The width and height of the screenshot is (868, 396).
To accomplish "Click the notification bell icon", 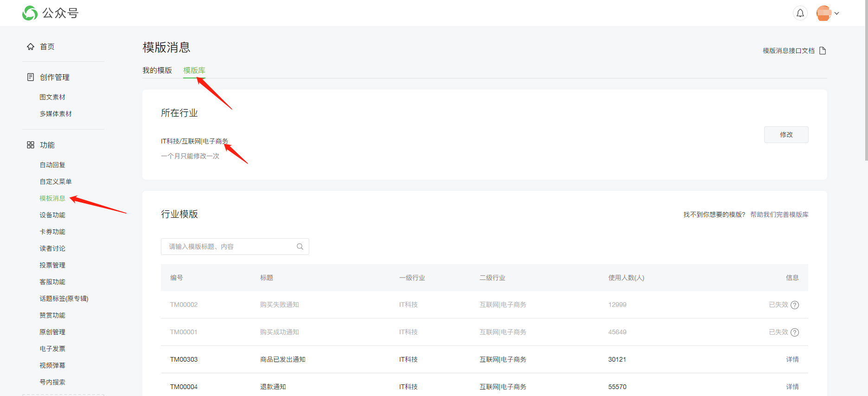I will click(x=800, y=13).
